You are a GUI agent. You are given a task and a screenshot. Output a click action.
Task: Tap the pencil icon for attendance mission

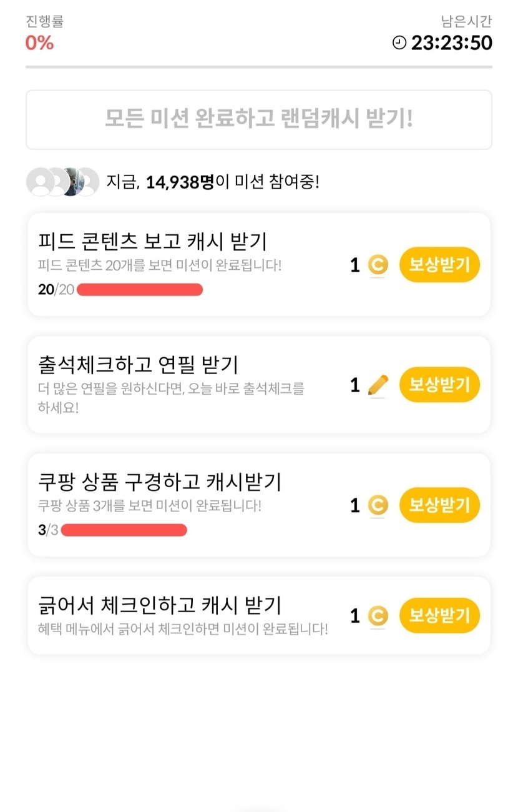pyautogui.click(x=377, y=385)
